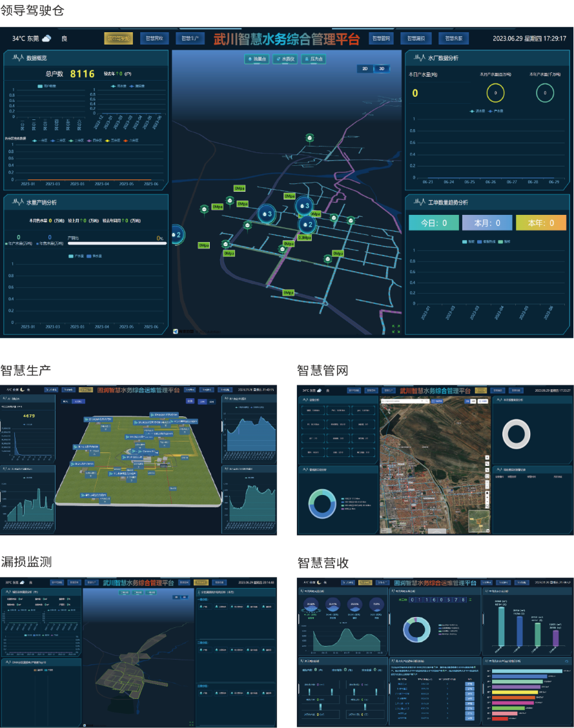Click the purple bar in 智慧营收 column chart
Viewport: 574px width, 728px height.
[555, 638]
